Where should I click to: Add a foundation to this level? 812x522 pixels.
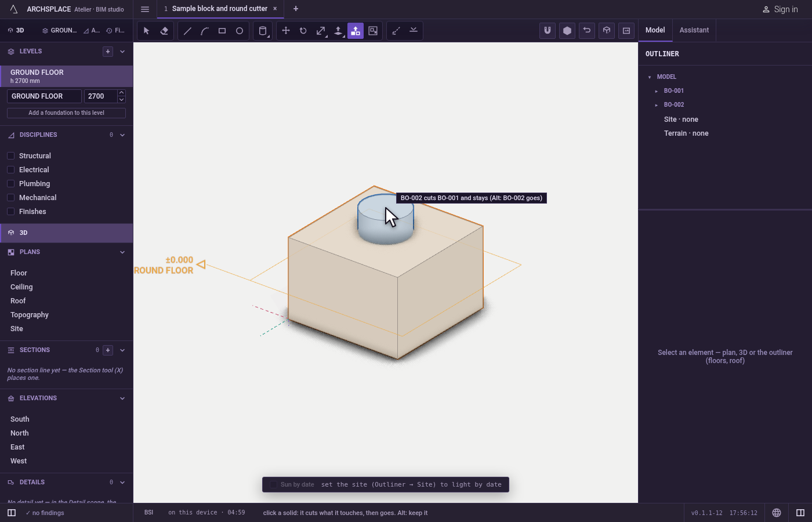click(x=66, y=113)
